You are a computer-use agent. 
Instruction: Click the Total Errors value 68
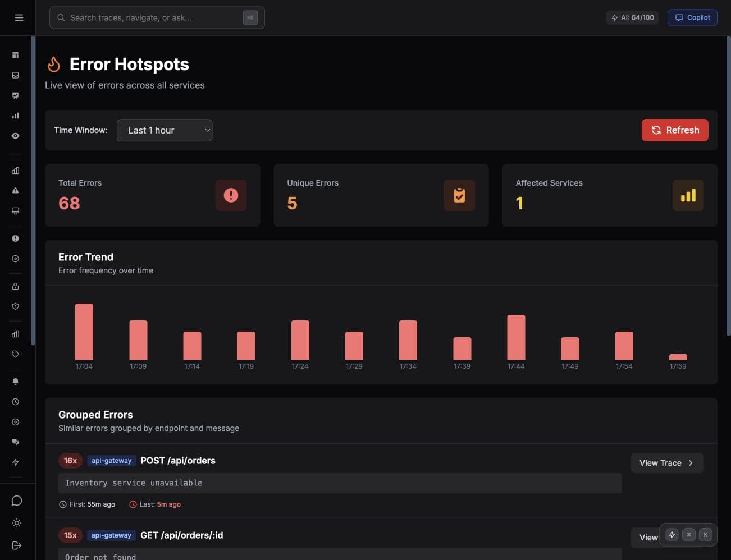click(x=69, y=203)
